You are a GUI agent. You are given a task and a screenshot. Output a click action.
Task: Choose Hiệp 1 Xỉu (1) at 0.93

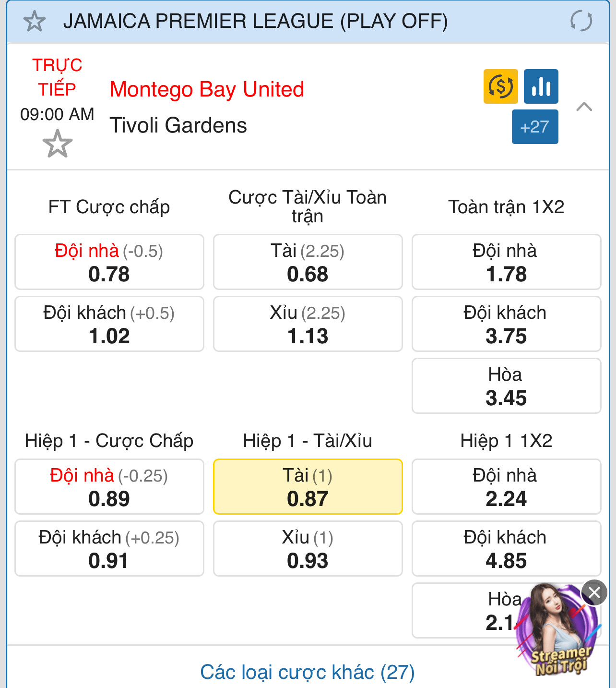(308, 549)
